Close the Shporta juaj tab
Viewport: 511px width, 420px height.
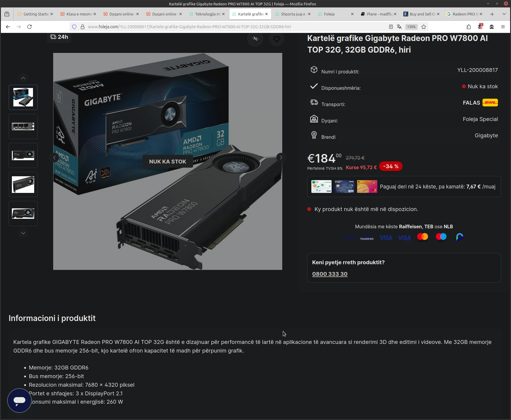[309, 14]
